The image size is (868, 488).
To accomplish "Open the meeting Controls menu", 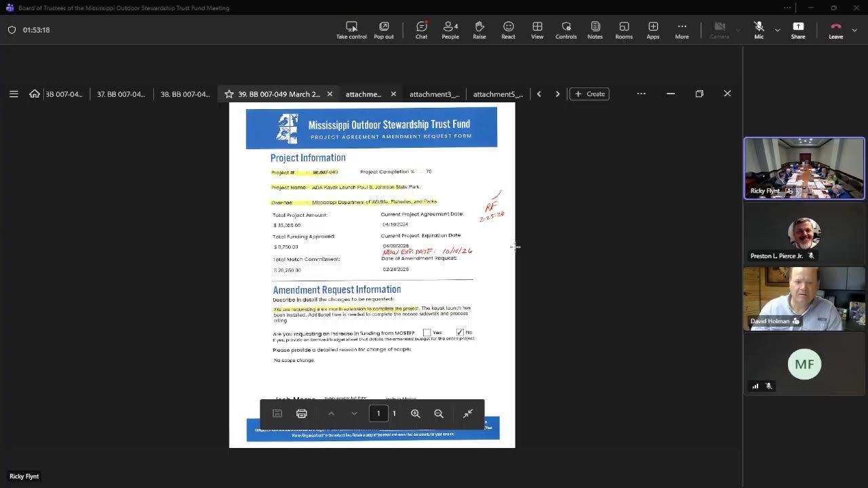I will (566, 30).
